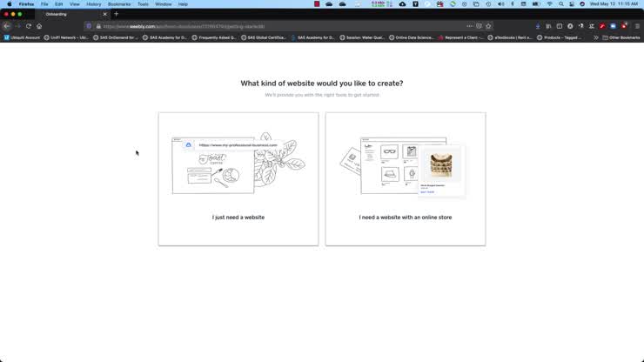The width and height of the screenshot is (644, 362).
Task: Open the Downloads panel in toolbar
Action: (x=537, y=26)
